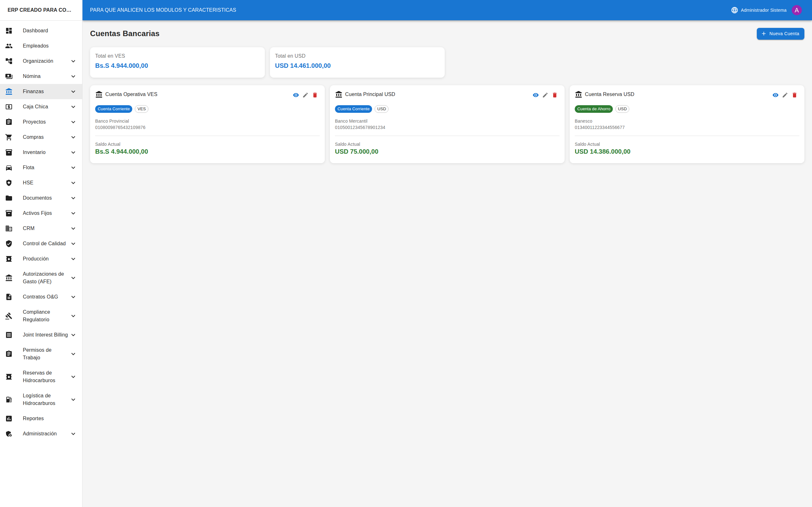Click the Cuenta de Ahorro green chip
Viewport: 812px width, 507px height.
click(593, 109)
